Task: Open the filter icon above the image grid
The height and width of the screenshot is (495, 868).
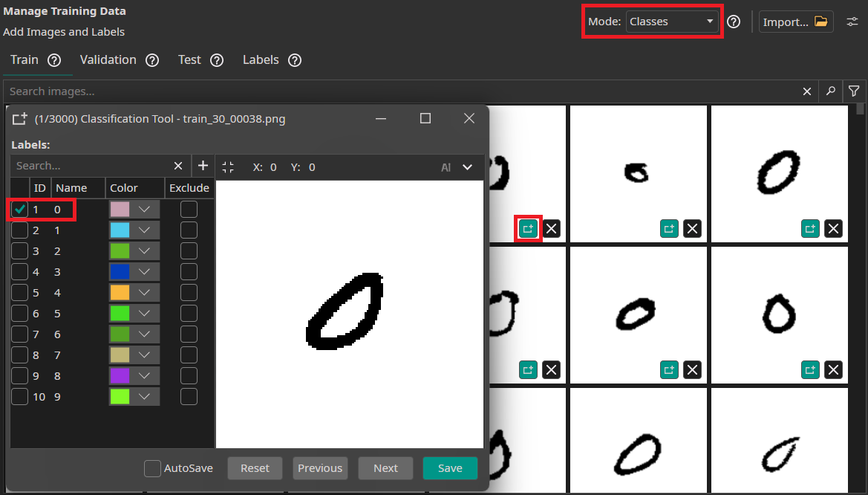Action: click(854, 91)
